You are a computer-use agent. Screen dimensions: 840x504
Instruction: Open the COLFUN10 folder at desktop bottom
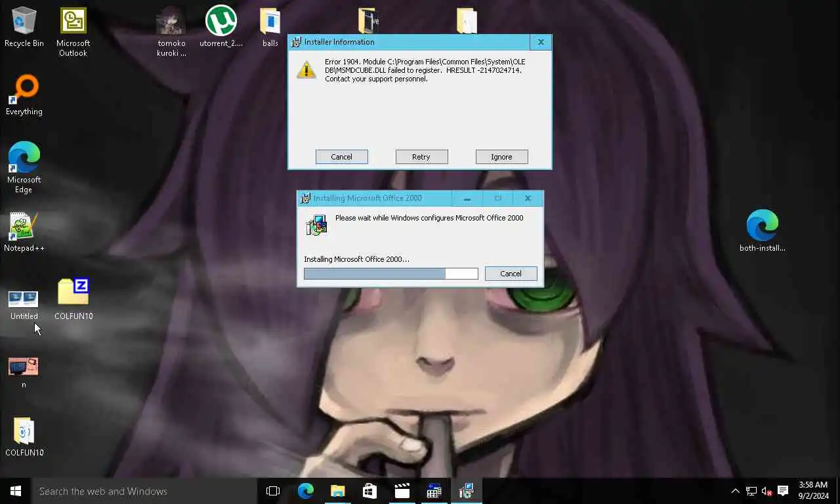pyautogui.click(x=24, y=436)
